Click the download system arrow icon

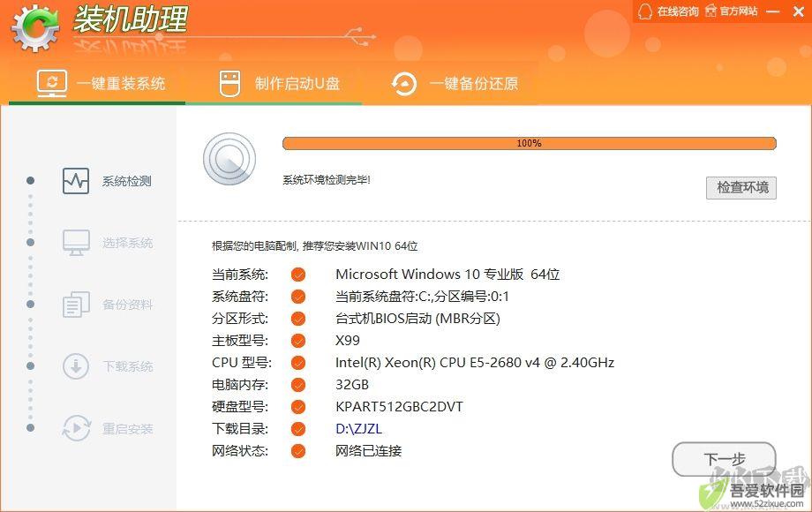coord(76,366)
